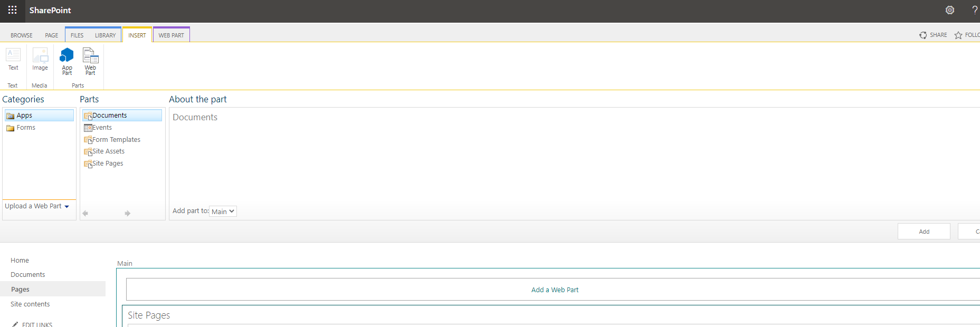The height and width of the screenshot is (327, 980).
Task: Click the help question mark icon
Action: click(x=975, y=10)
